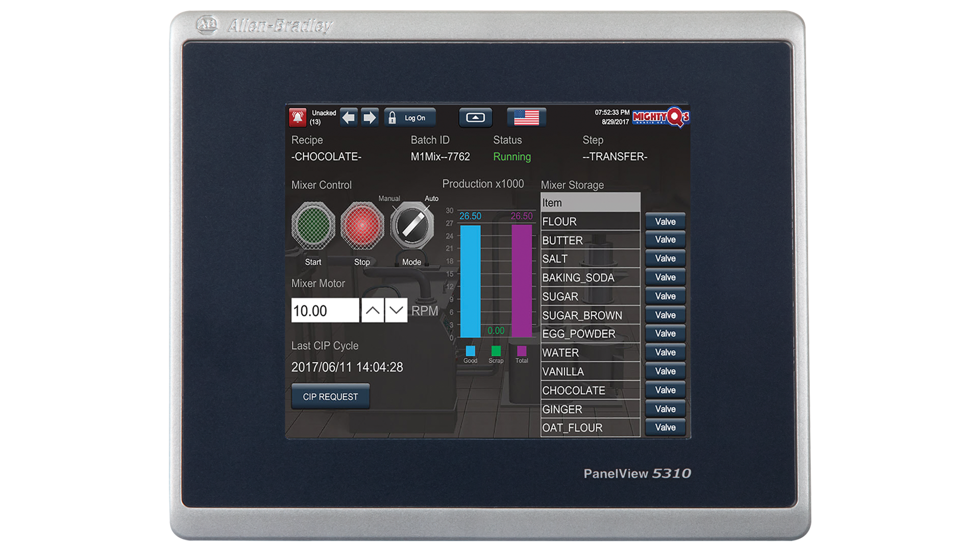Select the VANILLA item in storage list
Screen dimensions: 980x551
591,371
